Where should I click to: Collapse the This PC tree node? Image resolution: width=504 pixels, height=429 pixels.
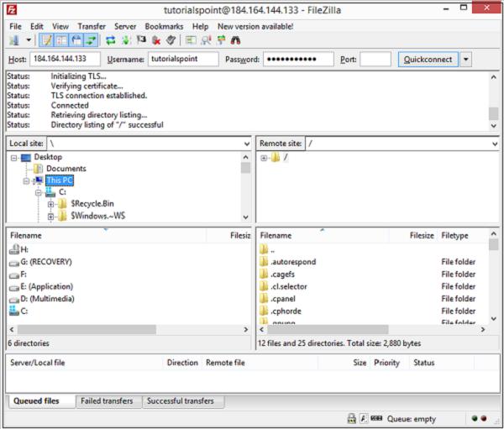click(x=26, y=181)
